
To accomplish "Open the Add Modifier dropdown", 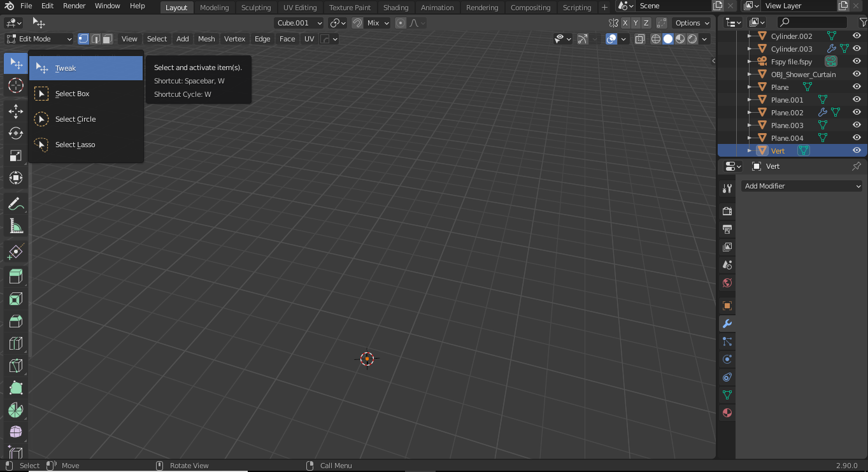I will [802, 186].
